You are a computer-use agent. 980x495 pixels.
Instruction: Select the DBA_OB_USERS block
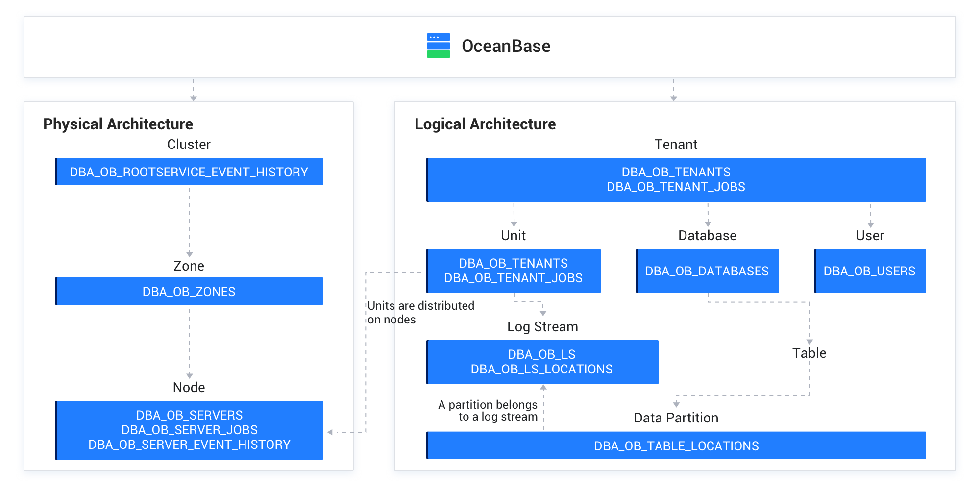point(870,271)
